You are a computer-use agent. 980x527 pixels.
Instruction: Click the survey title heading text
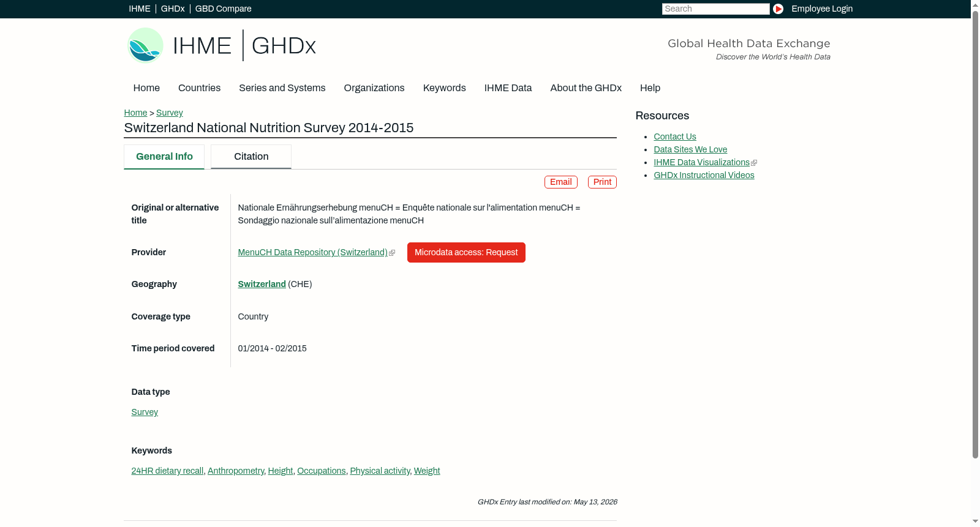[269, 128]
